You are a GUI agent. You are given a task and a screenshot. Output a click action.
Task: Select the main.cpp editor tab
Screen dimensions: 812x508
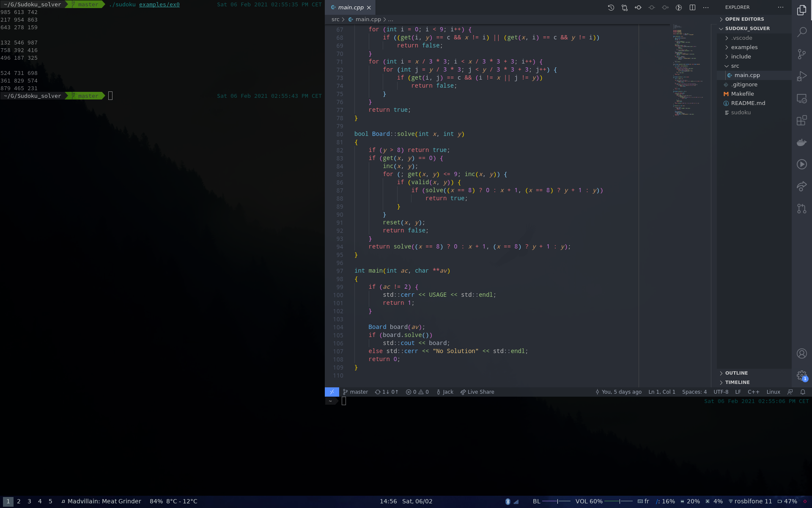pos(350,8)
